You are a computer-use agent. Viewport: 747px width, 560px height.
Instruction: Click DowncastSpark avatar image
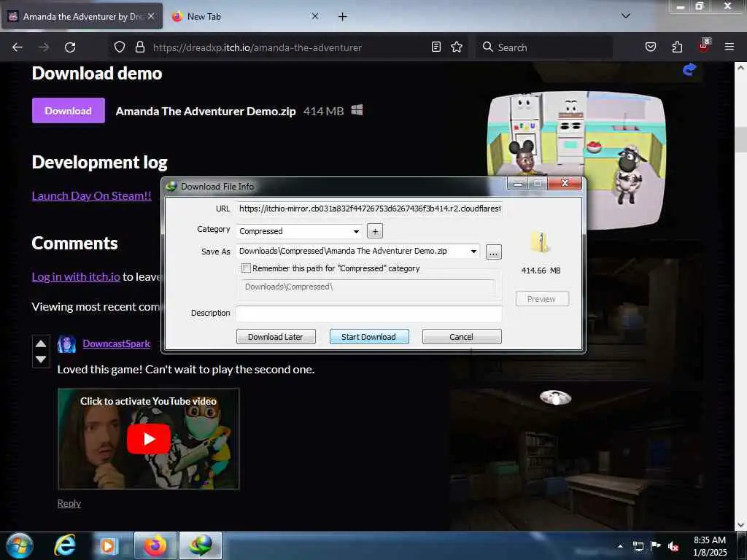click(66, 344)
